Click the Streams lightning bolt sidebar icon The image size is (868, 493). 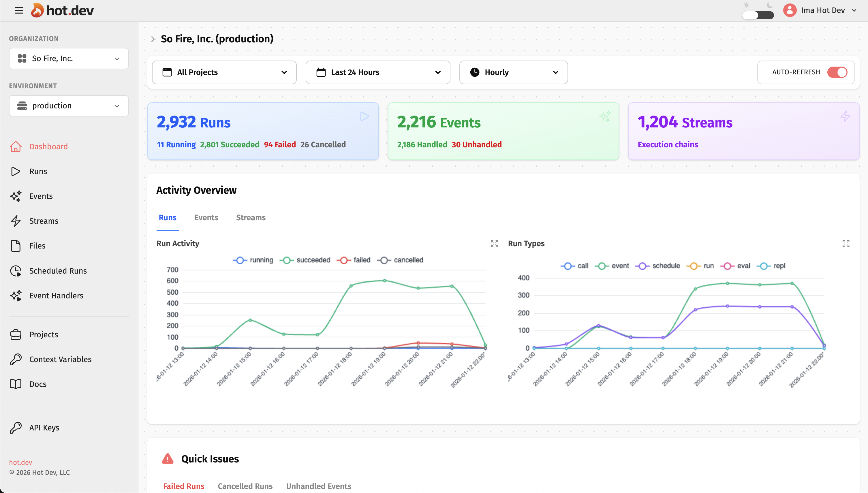point(16,221)
